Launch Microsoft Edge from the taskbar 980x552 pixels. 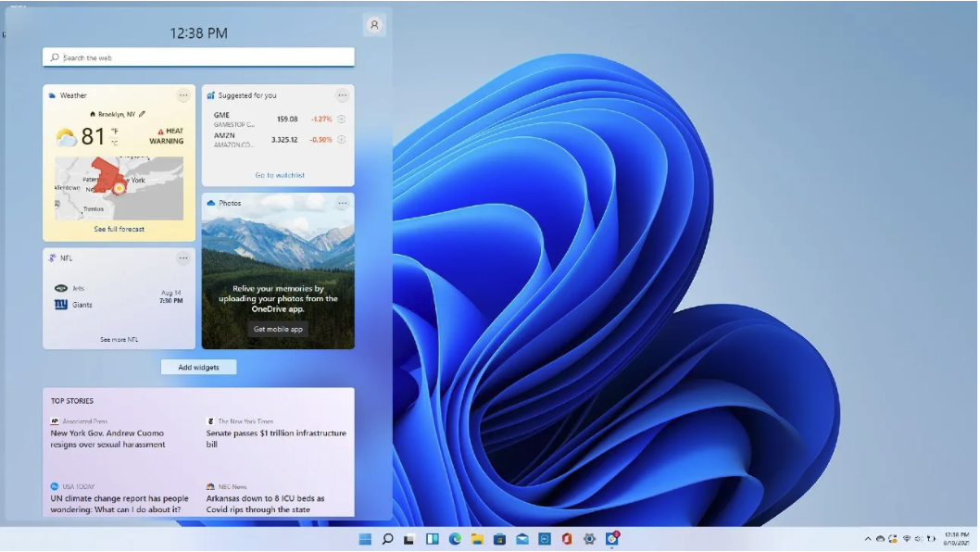pyautogui.click(x=453, y=540)
